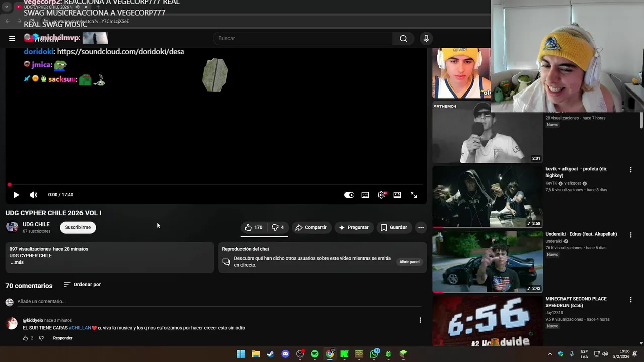The width and height of the screenshot is (644, 362).
Task: Click the Underaiki - Edras video title
Action: click(x=581, y=234)
